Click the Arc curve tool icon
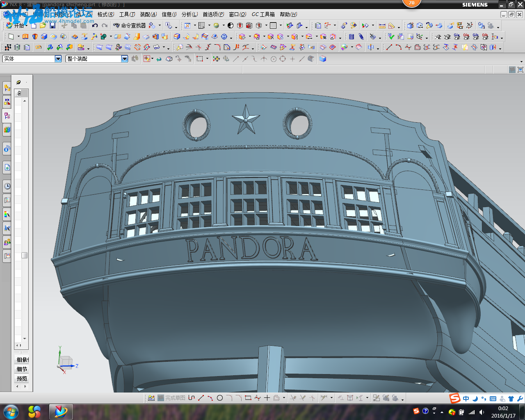 point(398,47)
